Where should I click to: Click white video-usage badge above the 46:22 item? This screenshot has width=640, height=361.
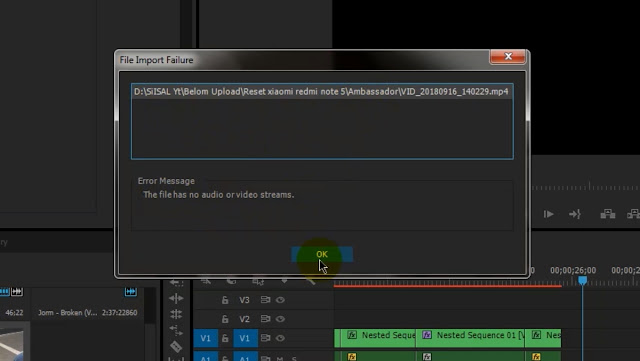pyautogui.click(x=17, y=292)
